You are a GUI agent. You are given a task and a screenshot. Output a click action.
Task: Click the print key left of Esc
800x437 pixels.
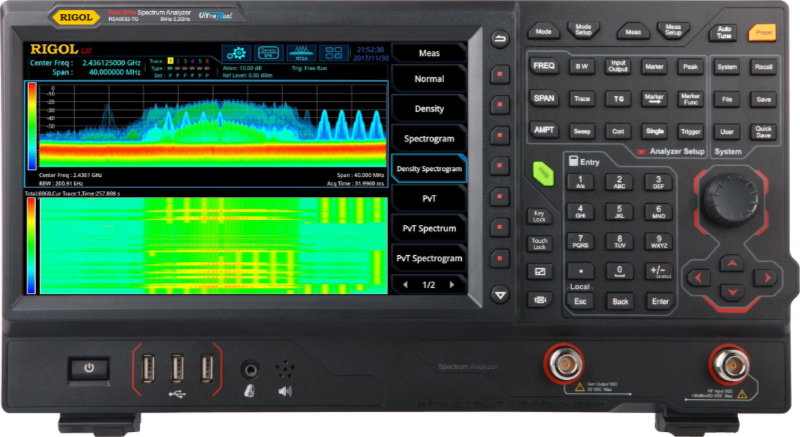click(539, 299)
